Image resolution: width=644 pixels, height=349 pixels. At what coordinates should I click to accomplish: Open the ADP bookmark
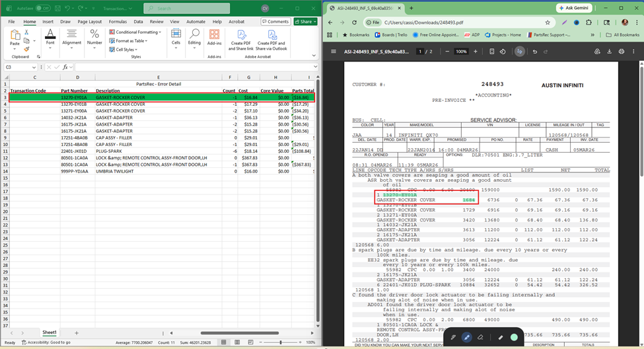point(472,35)
